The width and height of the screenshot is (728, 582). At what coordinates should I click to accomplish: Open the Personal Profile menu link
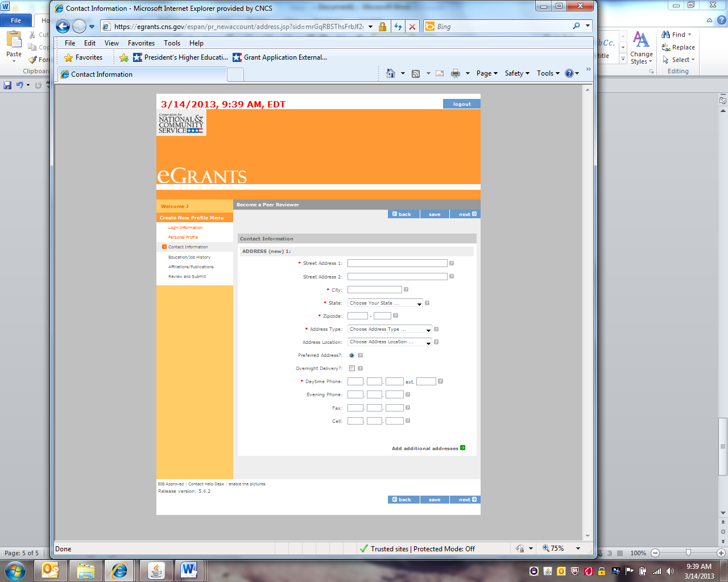pos(183,238)
